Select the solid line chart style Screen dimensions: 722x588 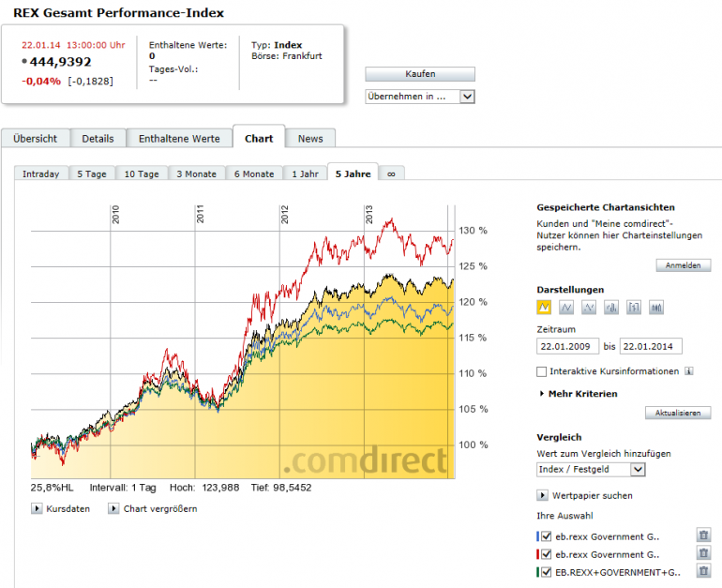(x=566, y=307)
